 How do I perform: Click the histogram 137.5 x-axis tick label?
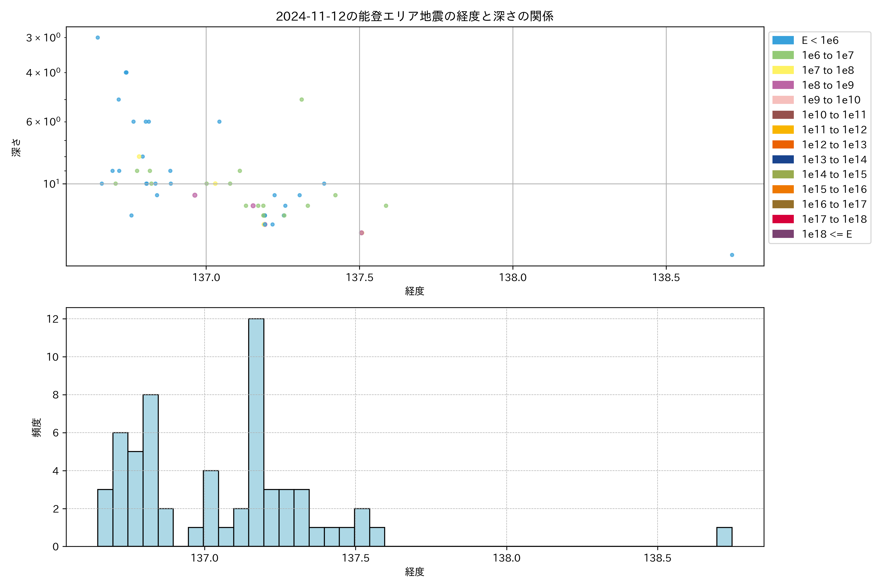pyautogui.click(x=355, y=558)
